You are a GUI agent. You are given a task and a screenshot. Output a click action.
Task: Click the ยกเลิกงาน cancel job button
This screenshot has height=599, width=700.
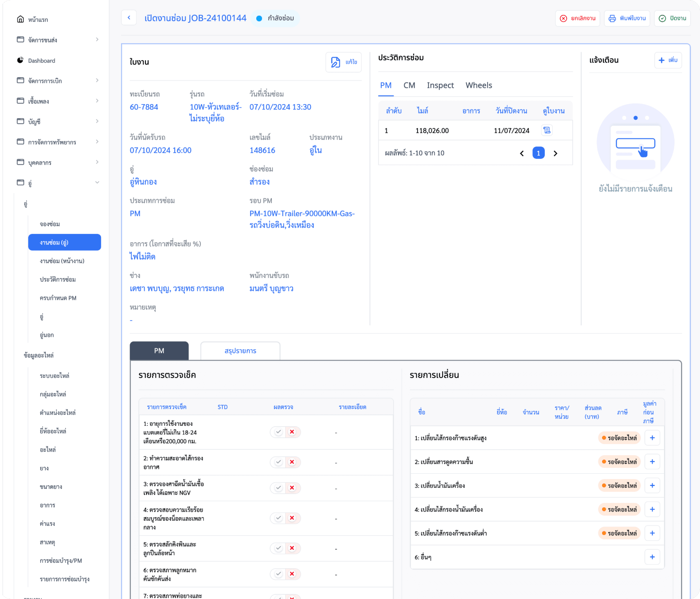[x=577, y=18]
